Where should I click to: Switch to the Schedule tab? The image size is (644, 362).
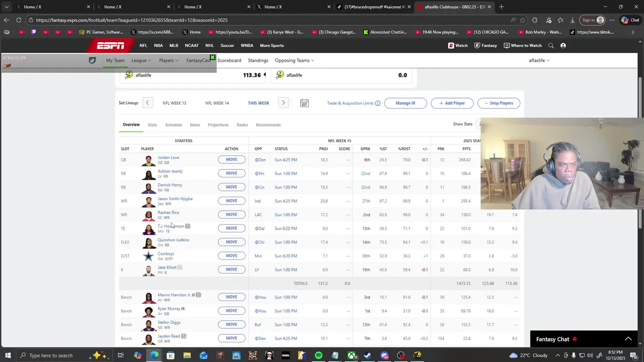[174, 125]
